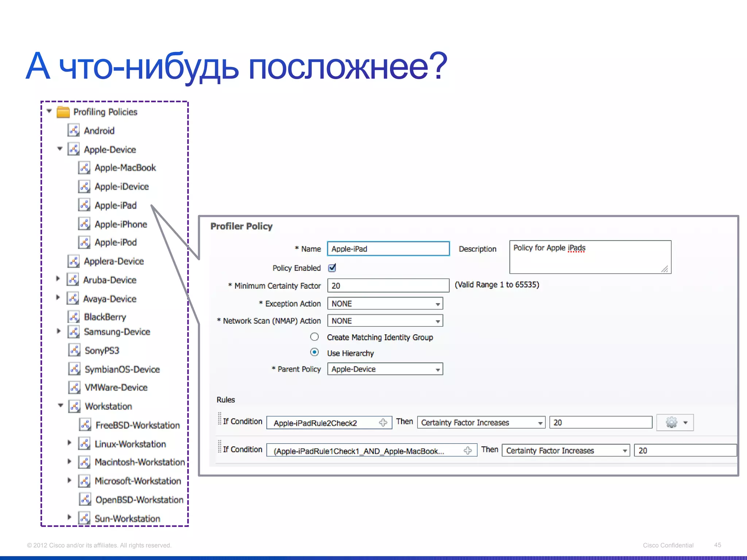Select the Android tree label
Image resolution: width=747 pixels, height=560 pixels.
pos(99,131)
